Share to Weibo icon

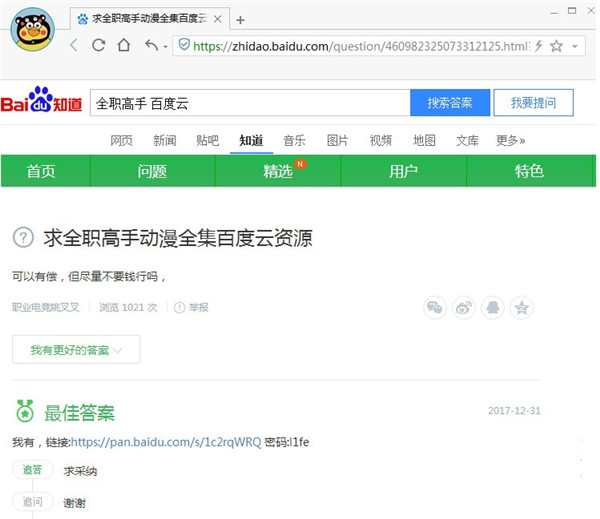(x=464, y=307)
